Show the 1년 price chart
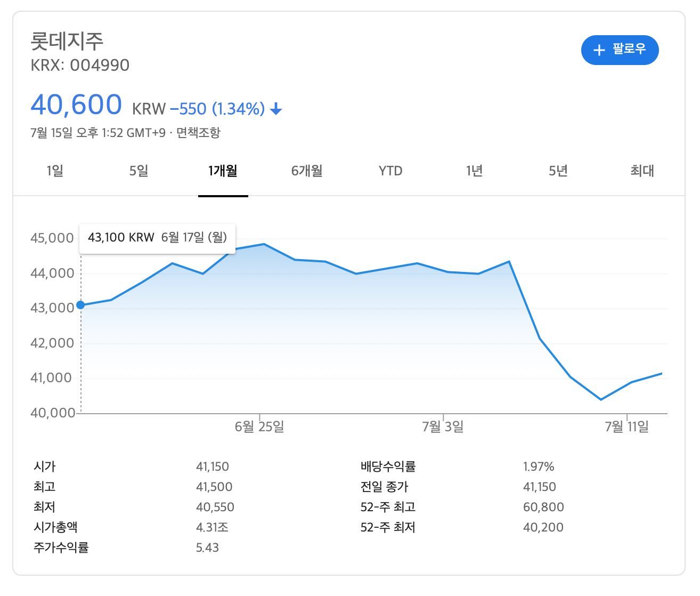 tap(474, 171)
